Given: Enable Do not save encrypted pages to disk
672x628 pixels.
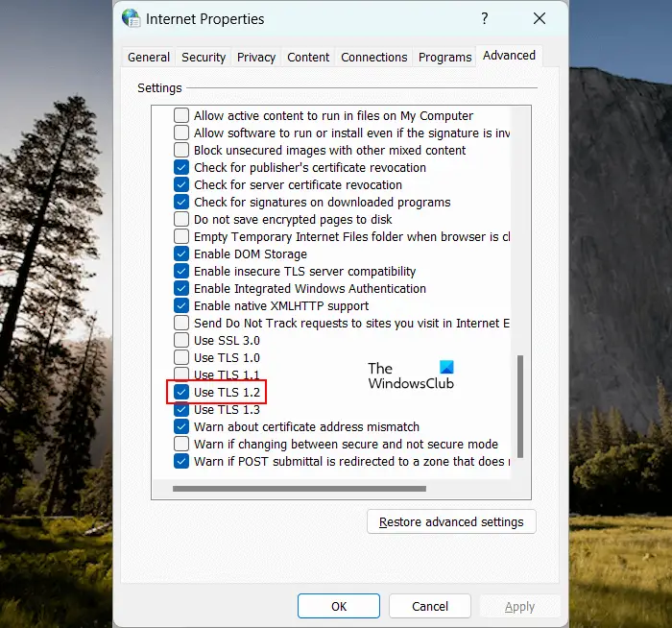Looking at the screenshot, I should [181, 219].
